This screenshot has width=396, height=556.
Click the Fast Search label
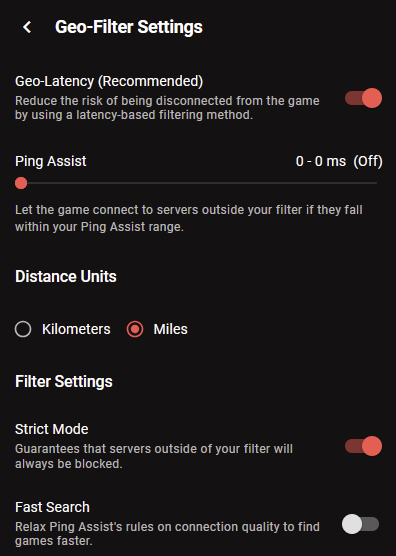point(52,507)
